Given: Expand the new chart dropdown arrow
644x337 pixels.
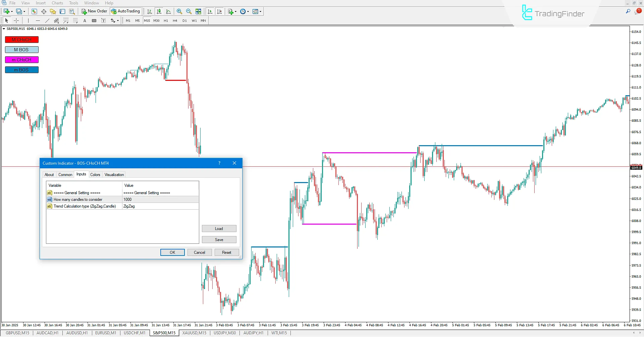Looking at the screenshot, I should click(12, 11).
